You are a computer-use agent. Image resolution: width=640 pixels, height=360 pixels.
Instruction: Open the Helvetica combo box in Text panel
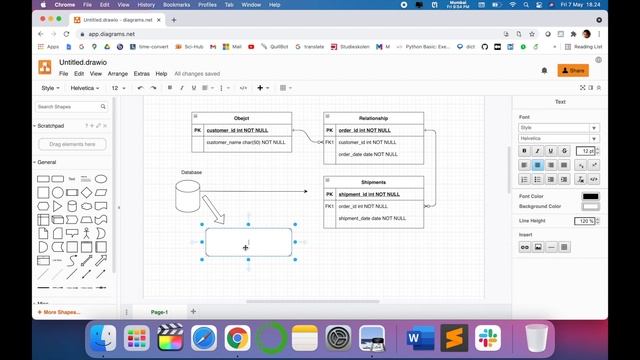[x=558, y=138]
